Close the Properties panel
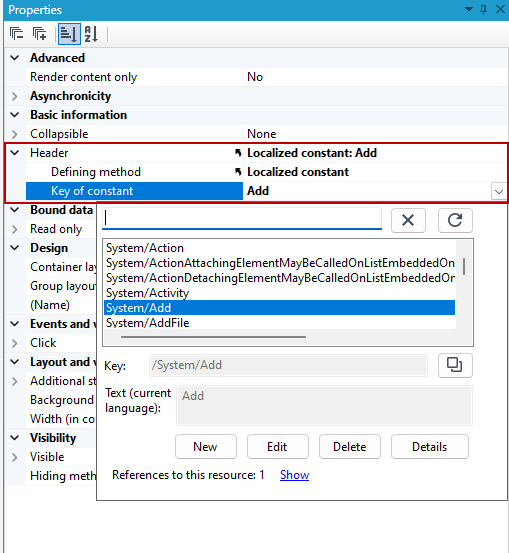Screen dimensions: 509x553 [x=500, y=9]
